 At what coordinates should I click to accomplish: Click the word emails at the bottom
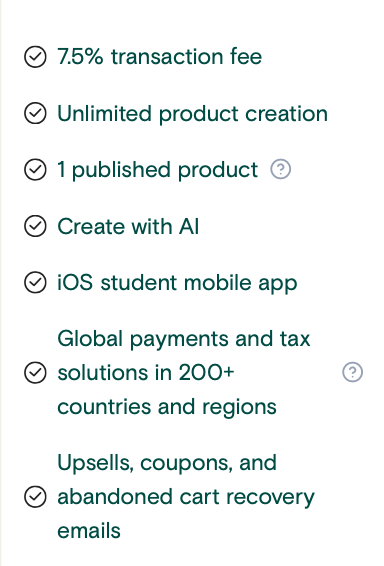click(89, 531)
